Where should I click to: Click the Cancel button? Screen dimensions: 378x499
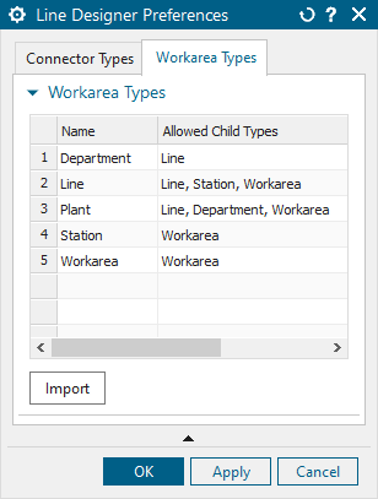[318, 471]
